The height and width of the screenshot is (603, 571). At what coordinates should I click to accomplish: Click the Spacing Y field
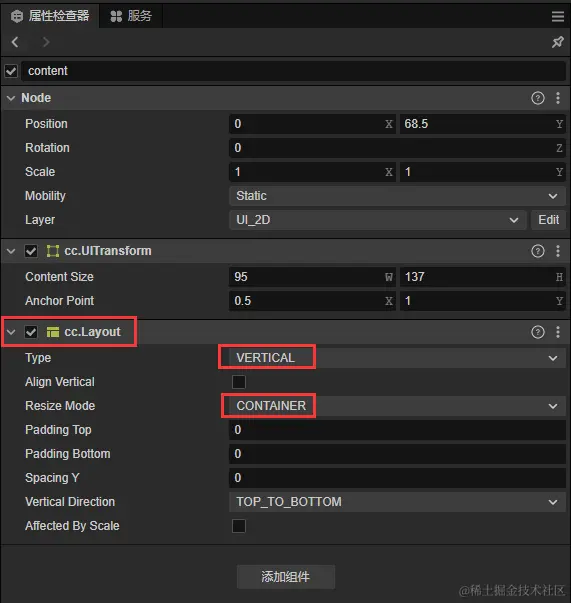coord(397,478)
